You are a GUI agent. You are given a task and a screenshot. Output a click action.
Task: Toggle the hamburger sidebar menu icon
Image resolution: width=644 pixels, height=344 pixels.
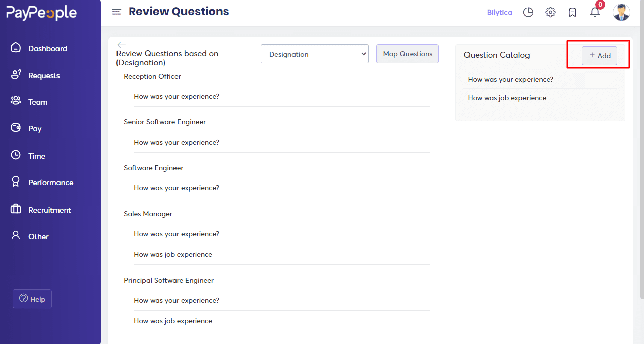[x=116, y=12]
